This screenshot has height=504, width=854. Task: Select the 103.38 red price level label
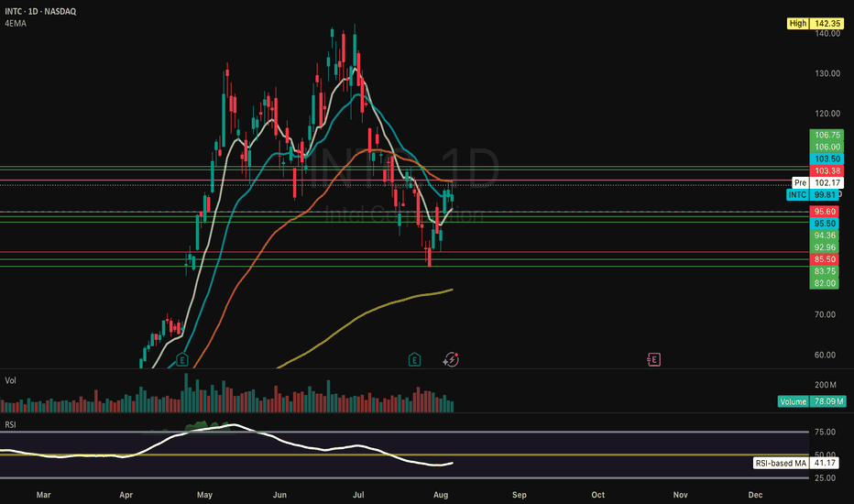point(827,171)
